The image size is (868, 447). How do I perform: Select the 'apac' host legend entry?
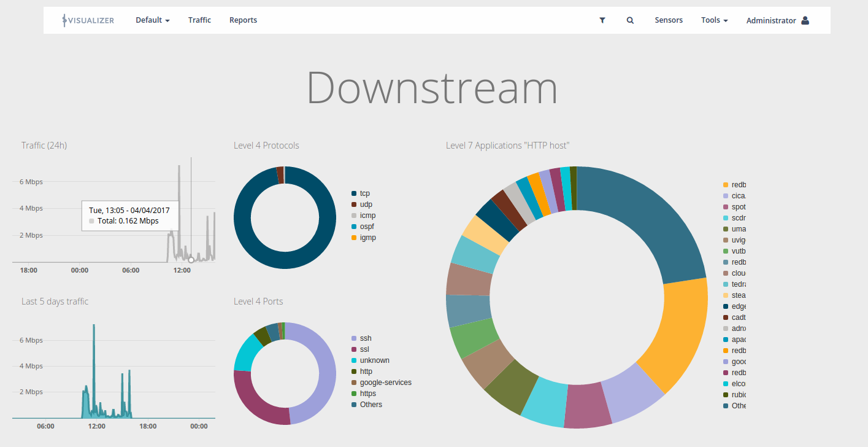pos(734,340)
